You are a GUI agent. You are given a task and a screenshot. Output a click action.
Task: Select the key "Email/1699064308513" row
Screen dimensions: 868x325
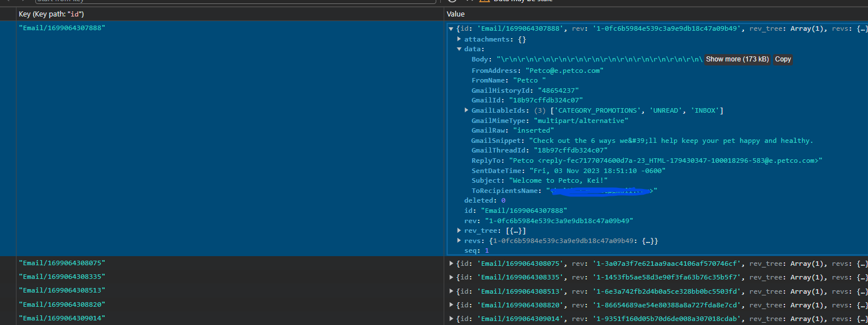pyautogui.click(x=62, y=290)
